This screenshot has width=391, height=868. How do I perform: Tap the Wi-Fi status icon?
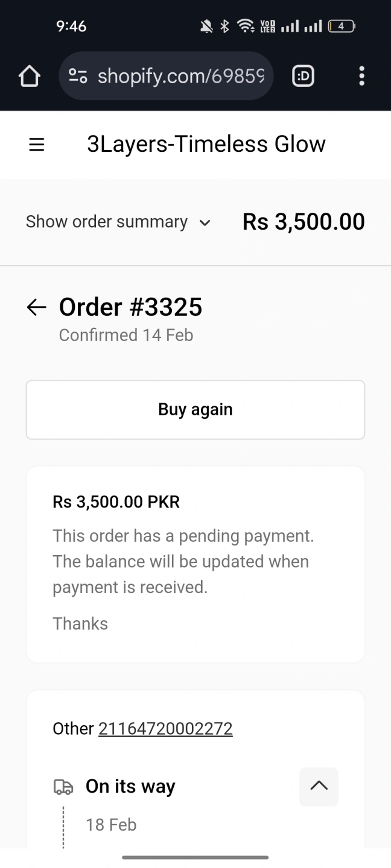pos(246,26)
